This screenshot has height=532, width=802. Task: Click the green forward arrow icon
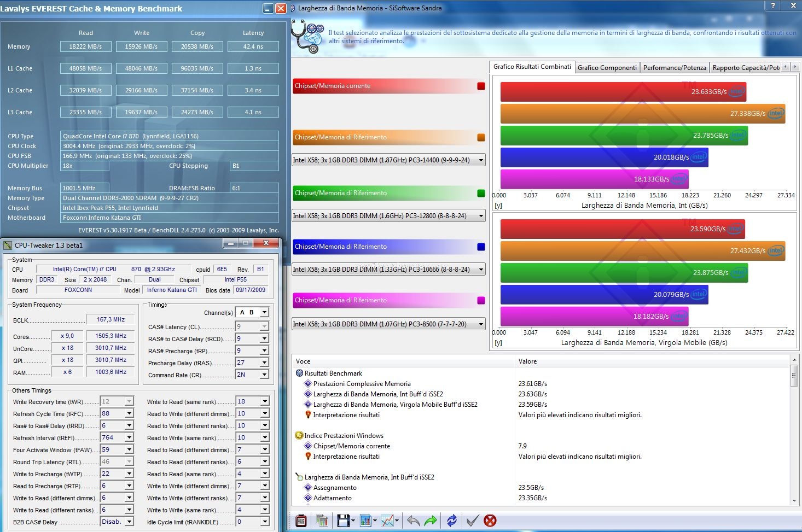[431, 521]
